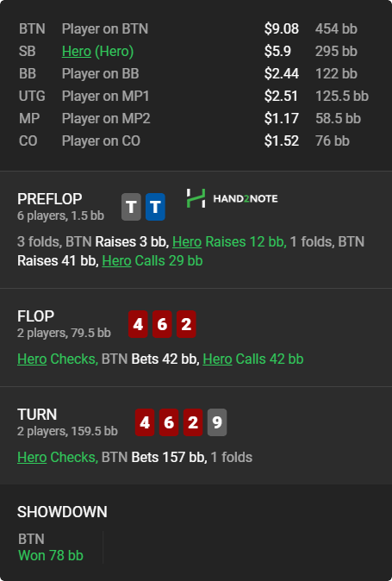Click the PREFLOP section heading

tap(50, 199)
